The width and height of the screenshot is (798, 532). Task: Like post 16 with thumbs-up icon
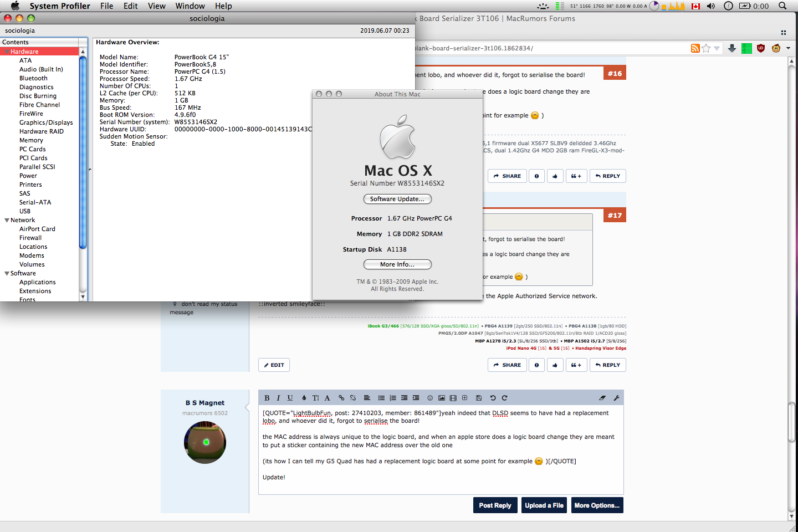(x=555, y=176)
